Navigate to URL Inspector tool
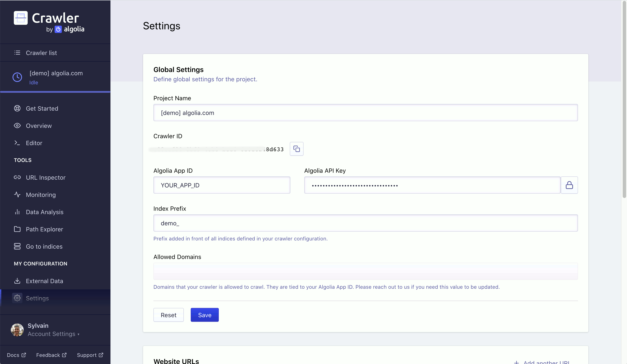Image resolution: width=627 pixels, height=364 pixels. click(46, 177)
